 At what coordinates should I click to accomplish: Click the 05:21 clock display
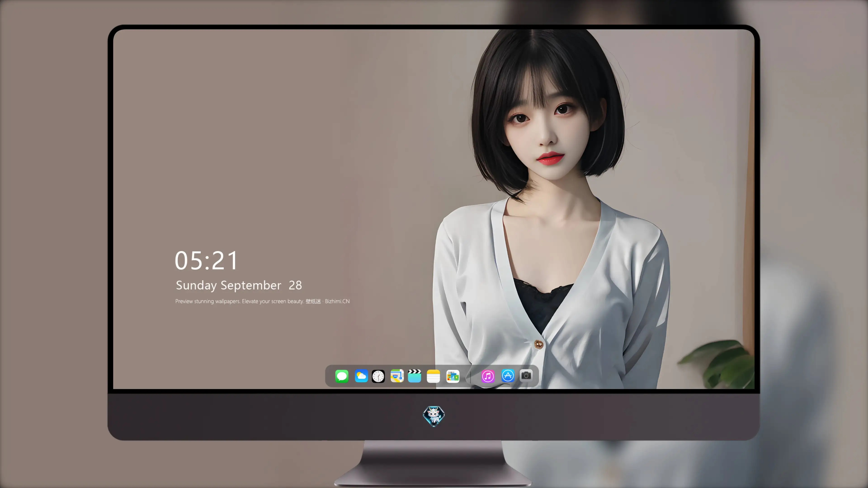click(x=206, y=260)
